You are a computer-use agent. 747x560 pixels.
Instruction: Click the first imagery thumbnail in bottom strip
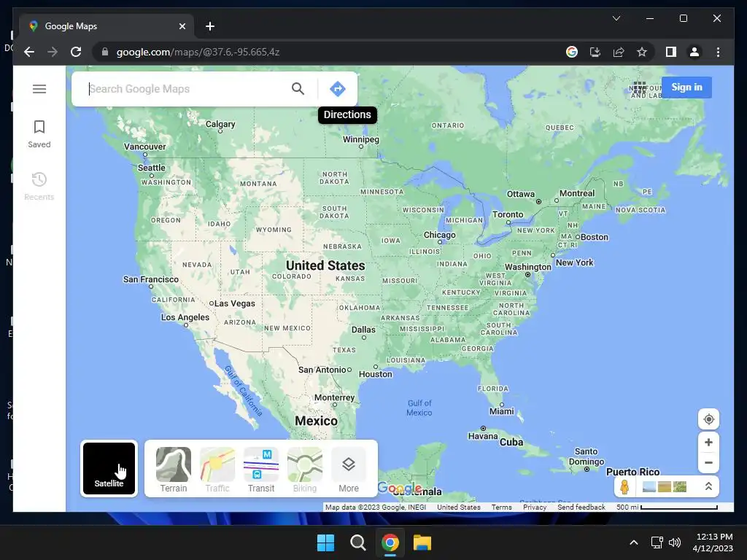point(649,486)
